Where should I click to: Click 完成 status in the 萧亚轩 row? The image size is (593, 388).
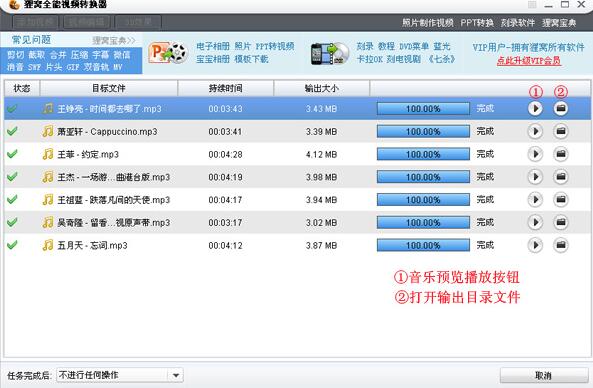pos(485,131)
